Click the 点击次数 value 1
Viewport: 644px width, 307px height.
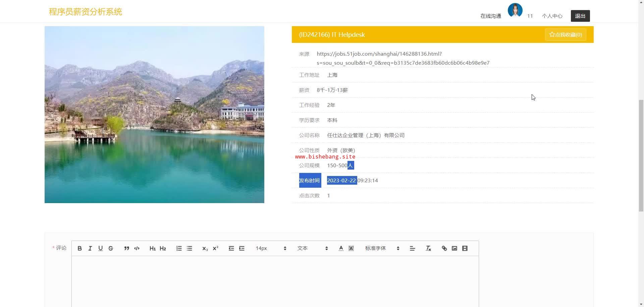click(329, 196)
